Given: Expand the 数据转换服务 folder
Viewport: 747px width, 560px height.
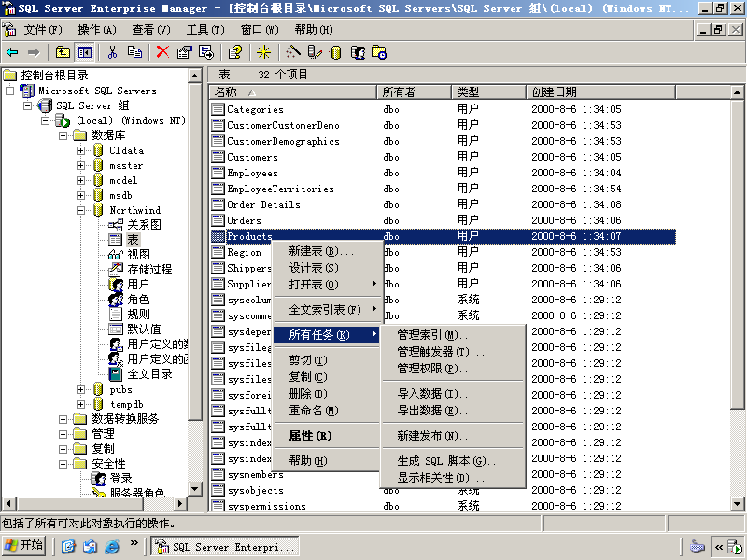Looking at the screenshot, I should point(63,419).
